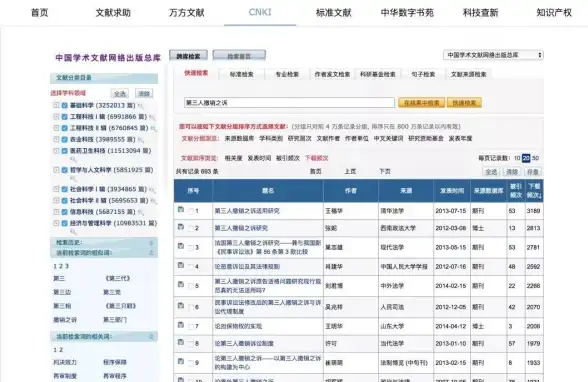Open the 文献求助 navigation tab

pyautogui.click(x=113, y=13)
